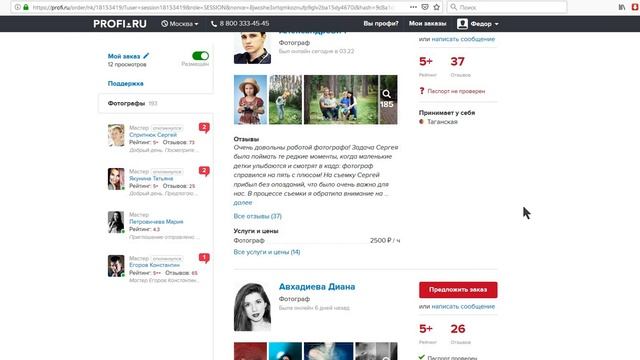The image size is (640, 360).
Task: Edit order via pencil icon next to Мой заказ
Action: pos(146,56)
